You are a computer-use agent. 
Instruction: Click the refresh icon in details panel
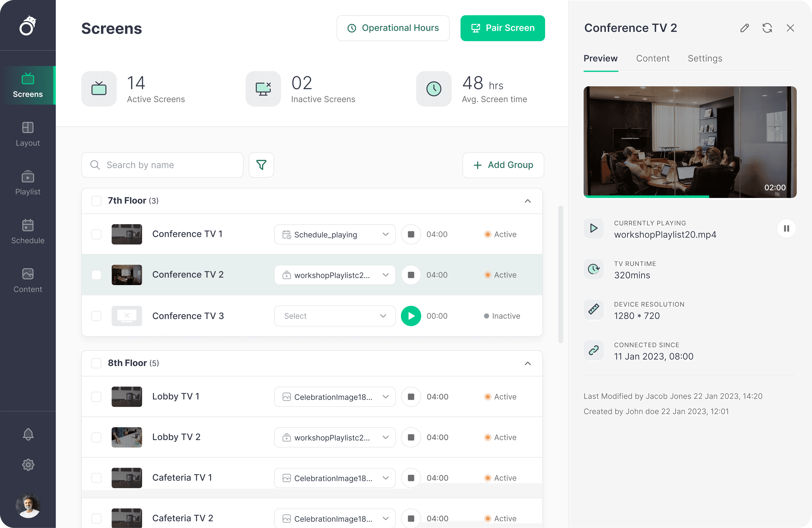pyautogui.click(x=767, y=28)
